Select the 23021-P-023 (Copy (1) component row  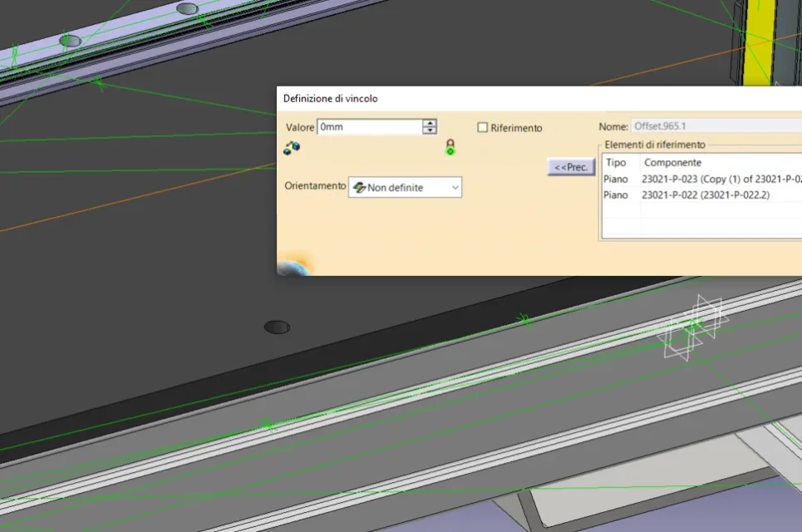tap(702, 179)
